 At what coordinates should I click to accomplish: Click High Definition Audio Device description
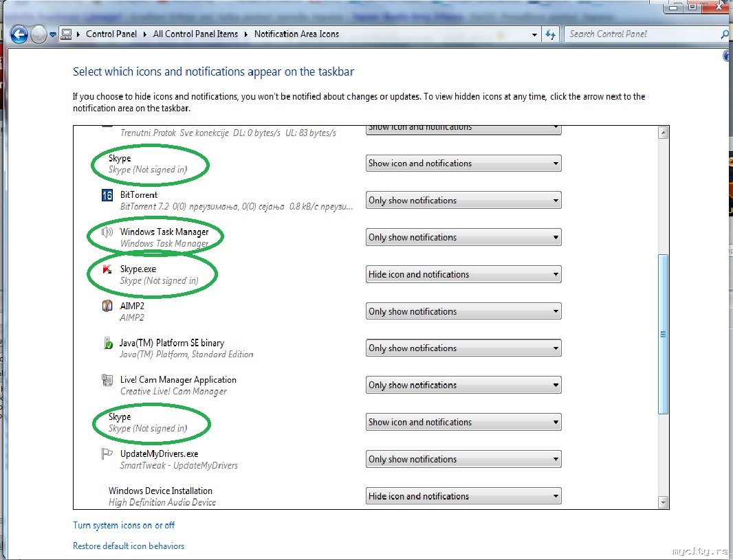162,502
